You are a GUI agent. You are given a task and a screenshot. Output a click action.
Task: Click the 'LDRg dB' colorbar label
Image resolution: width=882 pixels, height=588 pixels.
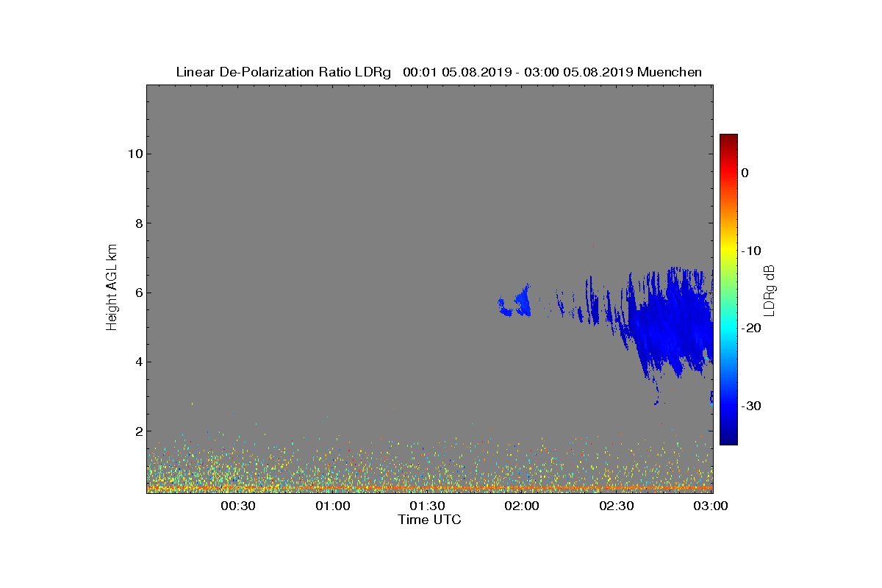pyautogui.click(x=770, y=290)
